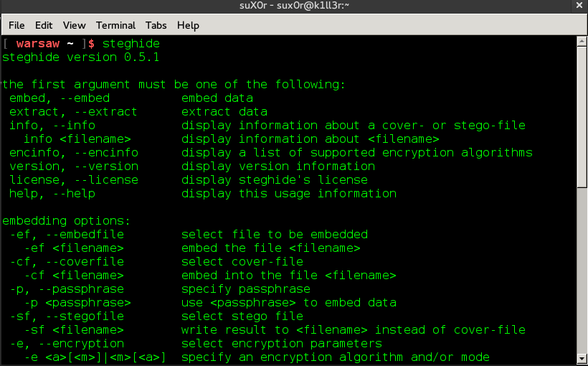Image resolution: width=588 pixels, height=366 pixels.
Task: Click the 'embedding options:' heading
Action: tap(67, 221)
